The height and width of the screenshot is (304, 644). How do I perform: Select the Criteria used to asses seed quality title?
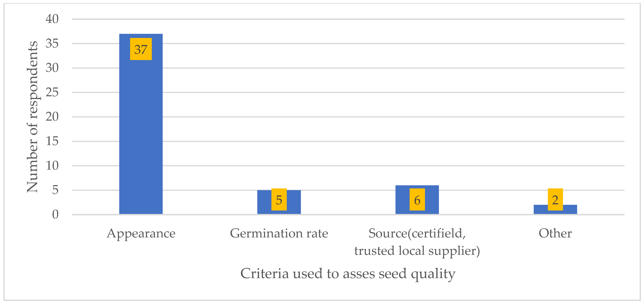pos(348,273)
